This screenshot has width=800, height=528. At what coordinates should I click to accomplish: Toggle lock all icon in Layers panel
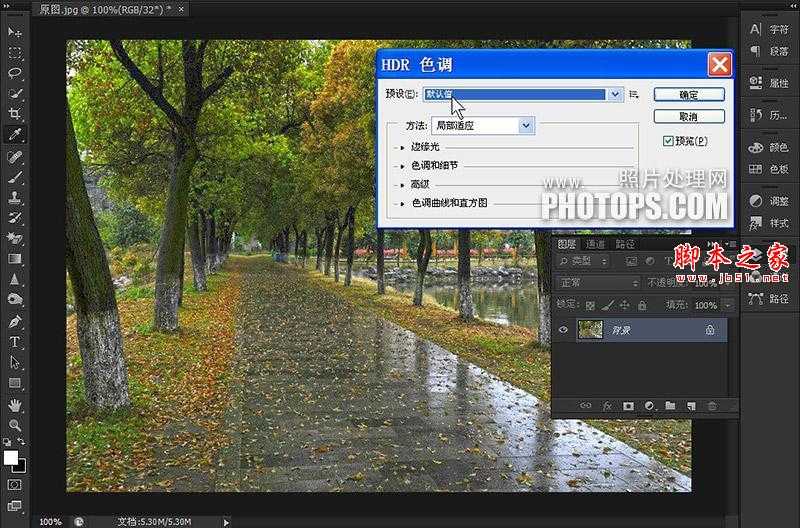(x=642, y=305)
